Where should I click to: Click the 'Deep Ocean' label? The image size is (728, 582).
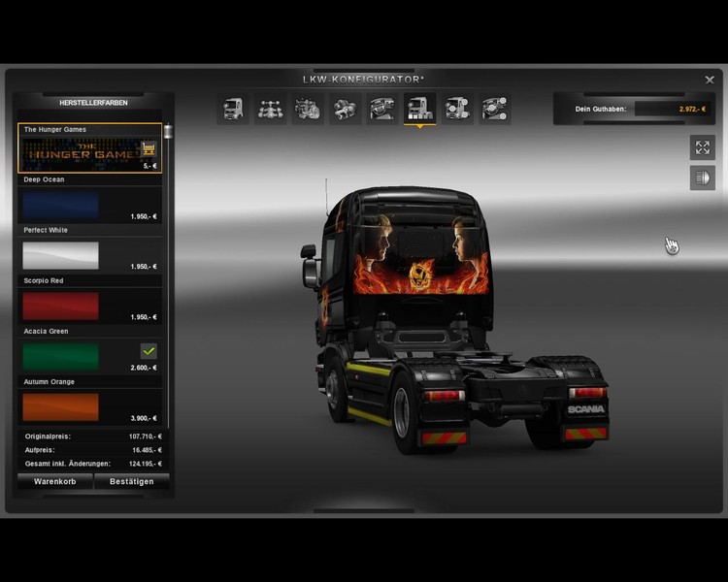pos(44,179)
